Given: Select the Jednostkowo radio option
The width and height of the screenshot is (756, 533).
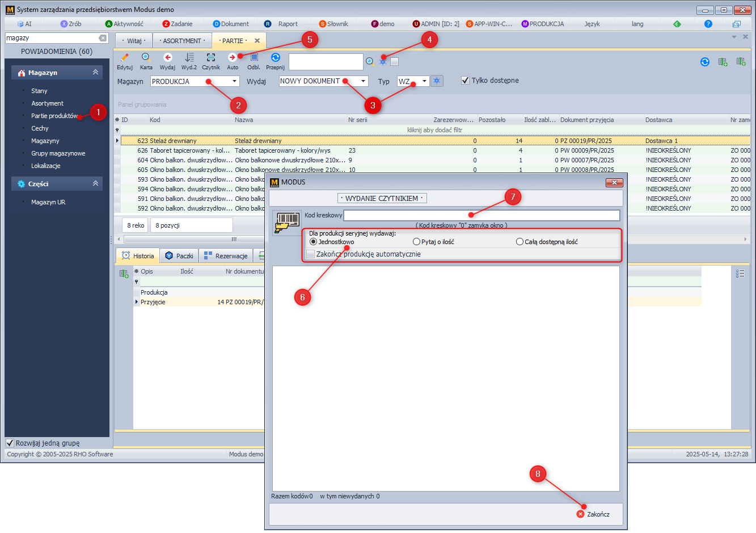Looking at the screenshot, I should coord(314,242).
